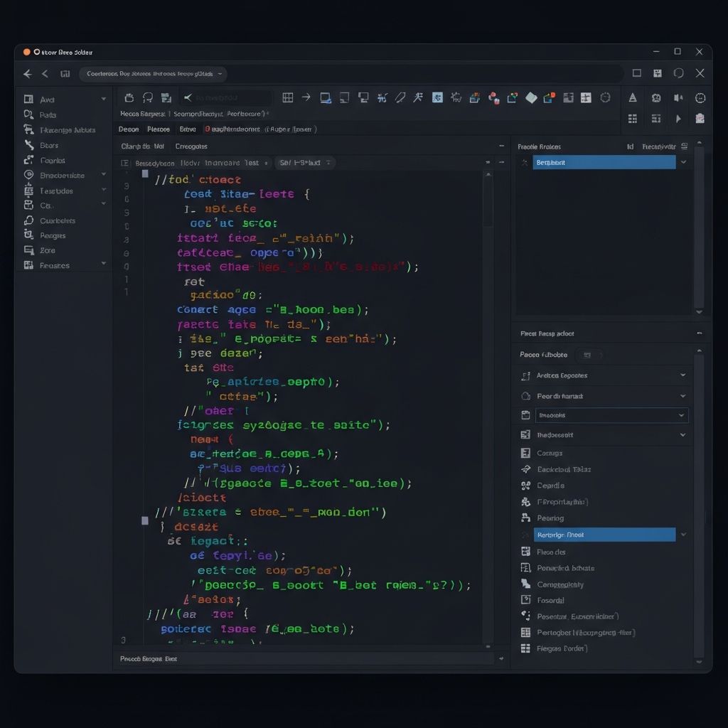Click the smiley face icon at top right
Image resolution: width=728 pixels, height=728 pixels.
[x=700, y=98]
